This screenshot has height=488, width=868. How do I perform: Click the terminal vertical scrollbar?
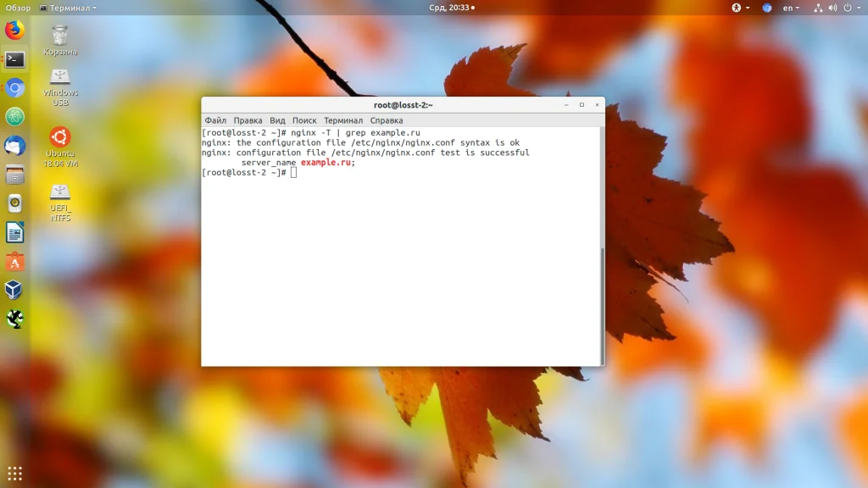pyautogui.click(x=603, y=306)
